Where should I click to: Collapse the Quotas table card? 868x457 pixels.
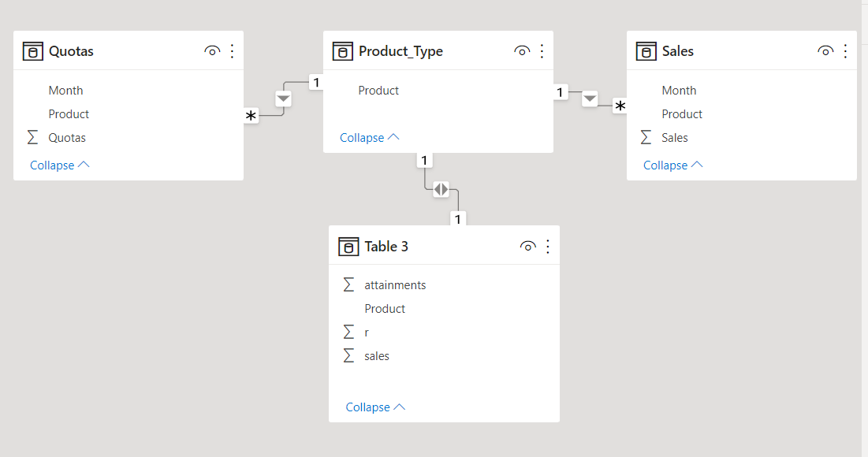click(x=59, y=165)
